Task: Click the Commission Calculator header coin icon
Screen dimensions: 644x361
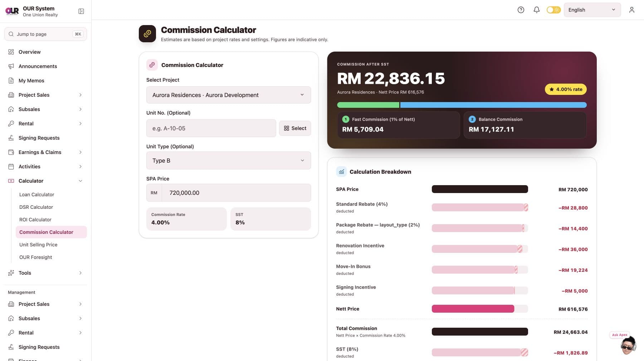Action: 147,34
